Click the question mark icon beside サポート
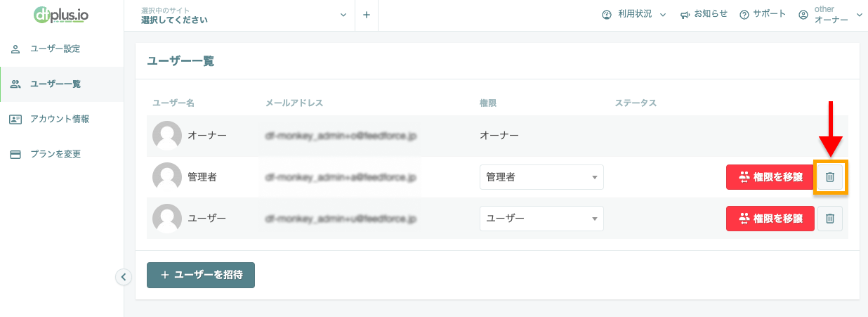This screenshot has width=868, height=317. (744, 15)
